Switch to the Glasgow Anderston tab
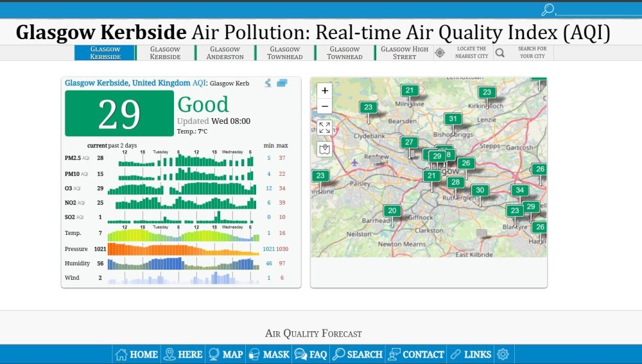This screenshot has width=642, height=364. click(225, 53)
